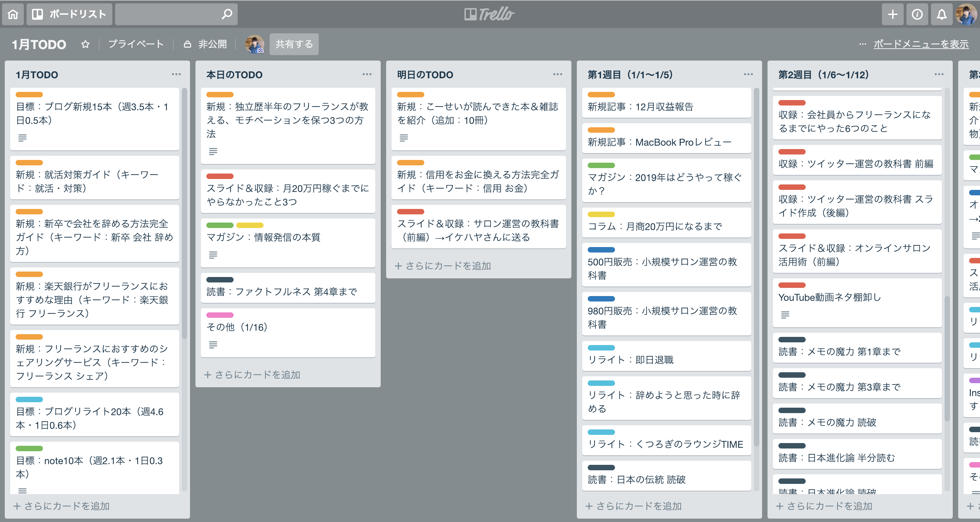The height and width of the screenshot is (522, 980).
Task: Open the 本日のTODO list options menu
Action: click(367, 74)
